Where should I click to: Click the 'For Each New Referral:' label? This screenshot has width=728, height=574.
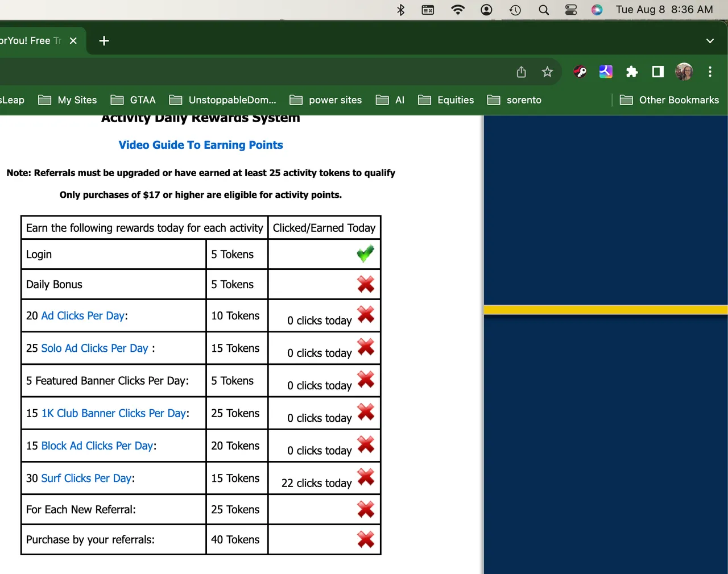click(81, 509)
